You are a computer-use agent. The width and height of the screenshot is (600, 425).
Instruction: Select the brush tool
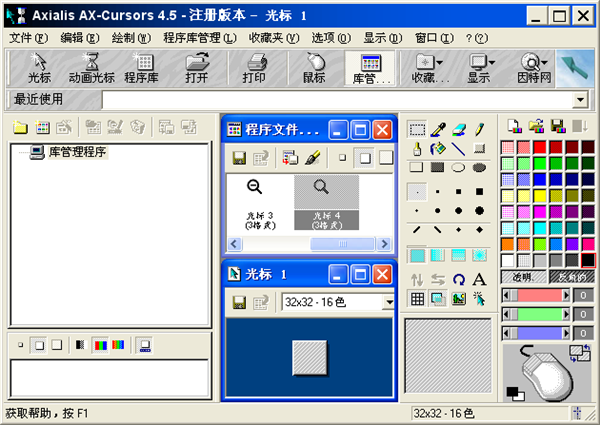[417, 148]
